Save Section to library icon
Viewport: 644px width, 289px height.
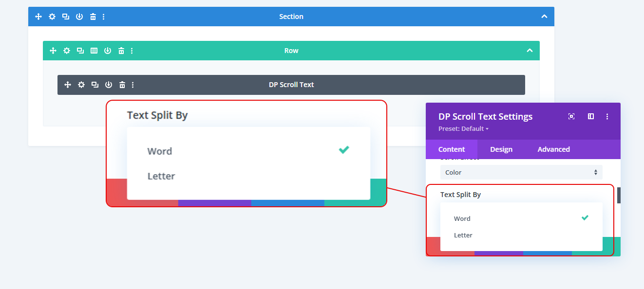79,17
